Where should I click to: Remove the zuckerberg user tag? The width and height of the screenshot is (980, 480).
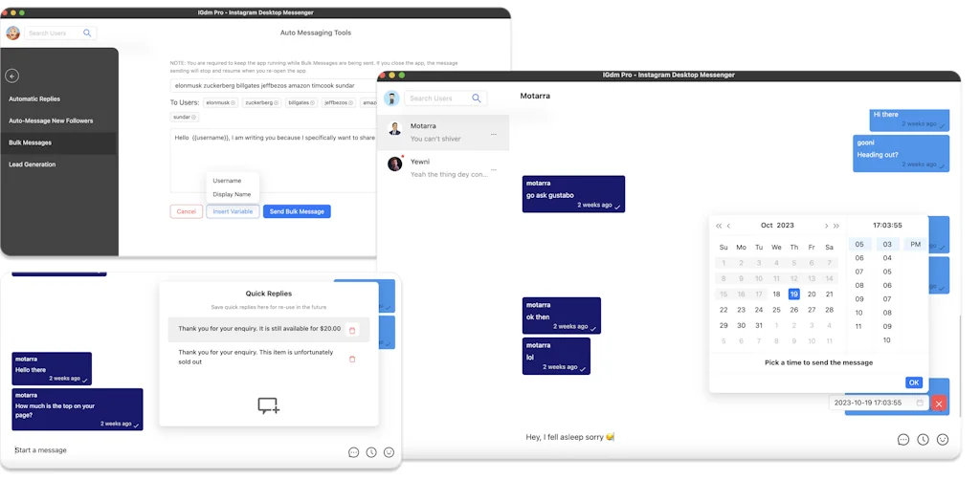[x=276, y=102]
